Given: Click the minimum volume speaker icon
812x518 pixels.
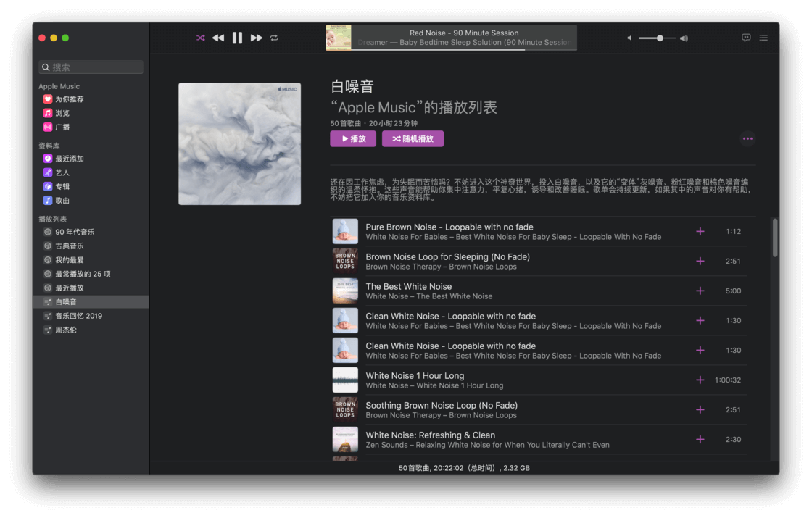Looking at the screenshot, I should tap(629, 38).
